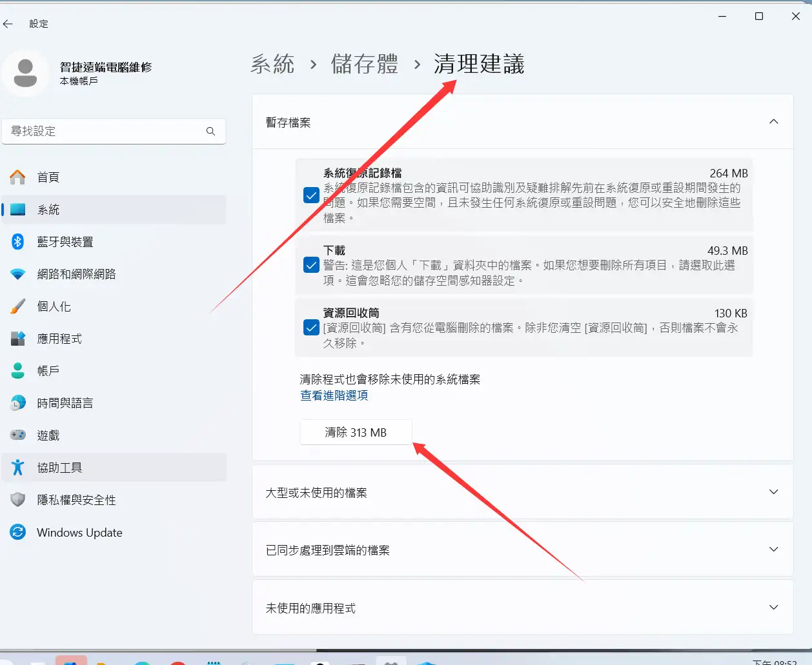Go back with the arrow beside 設定
Viewport: 812px width, 665px height.
[8, 24]
